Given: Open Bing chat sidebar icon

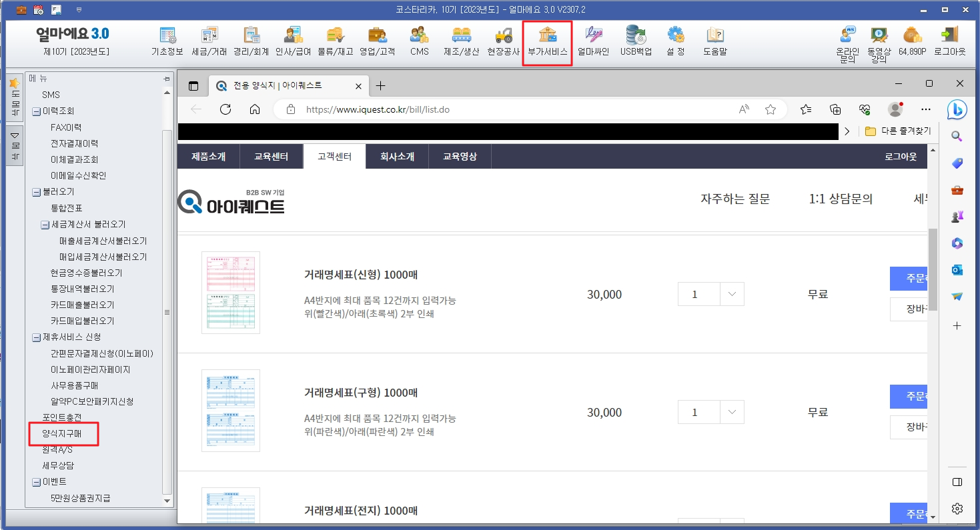Looking at the screenshot, I should 957,109.
